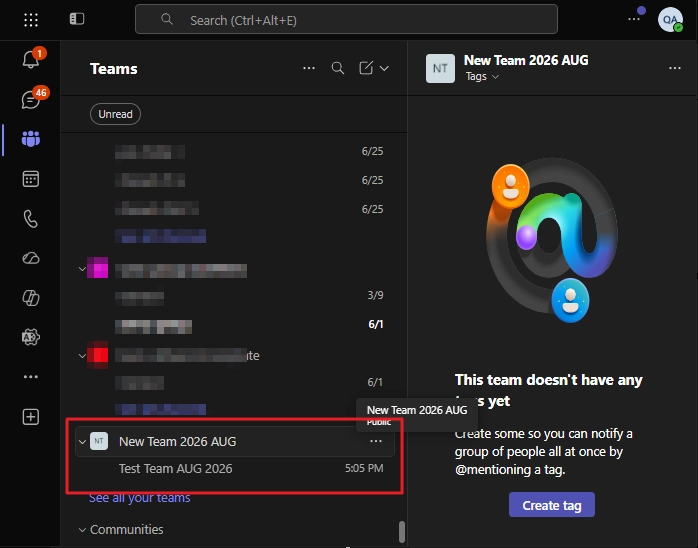Click the NT avatar in teams list
The height and width of the screenshot is (548, 698).
coord(99,441)
